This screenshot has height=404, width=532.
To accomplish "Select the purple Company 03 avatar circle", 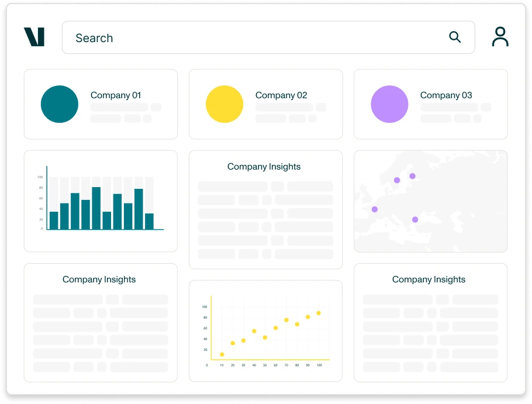I will pyautogui.click(x=390, y=104).
